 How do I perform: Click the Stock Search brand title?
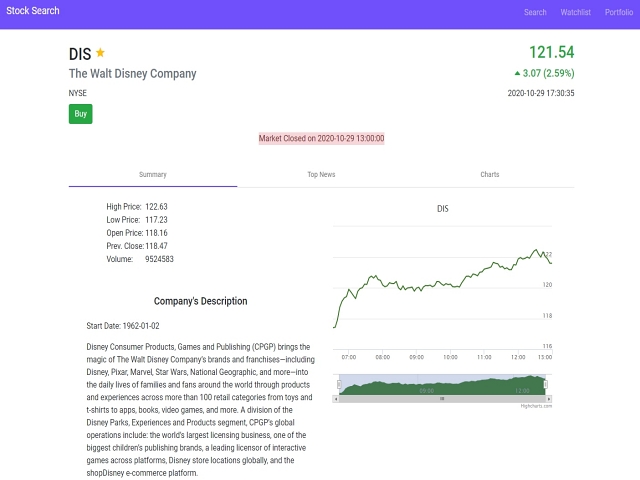[x=33, y=11]
